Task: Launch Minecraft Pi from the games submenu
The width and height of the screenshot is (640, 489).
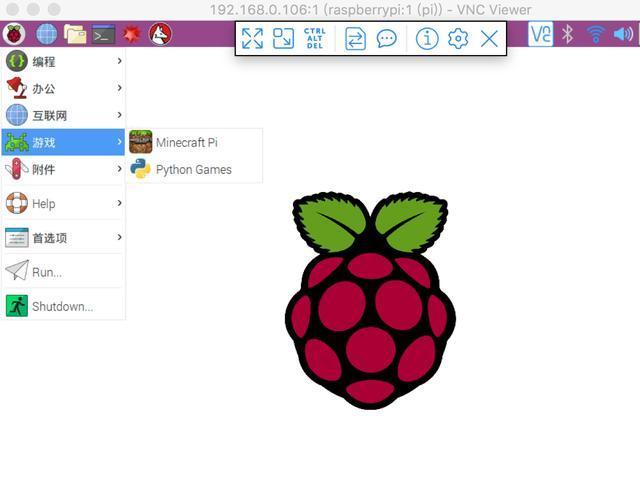Action: point(195,142)
